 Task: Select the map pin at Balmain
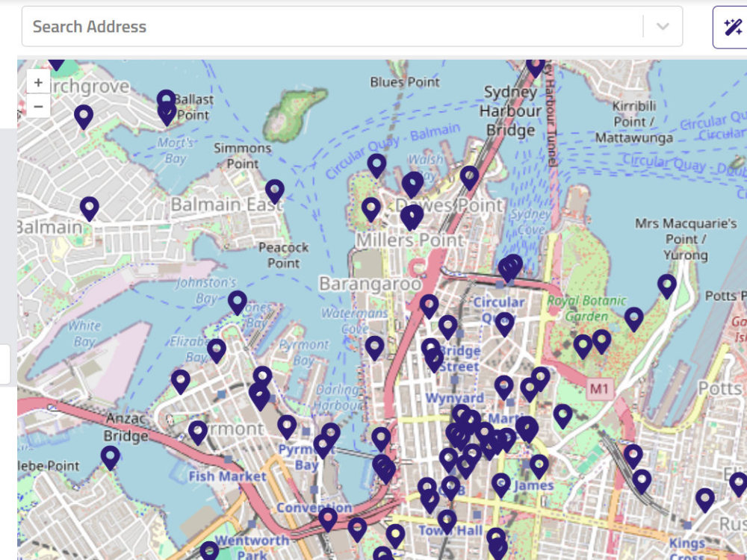89,208
